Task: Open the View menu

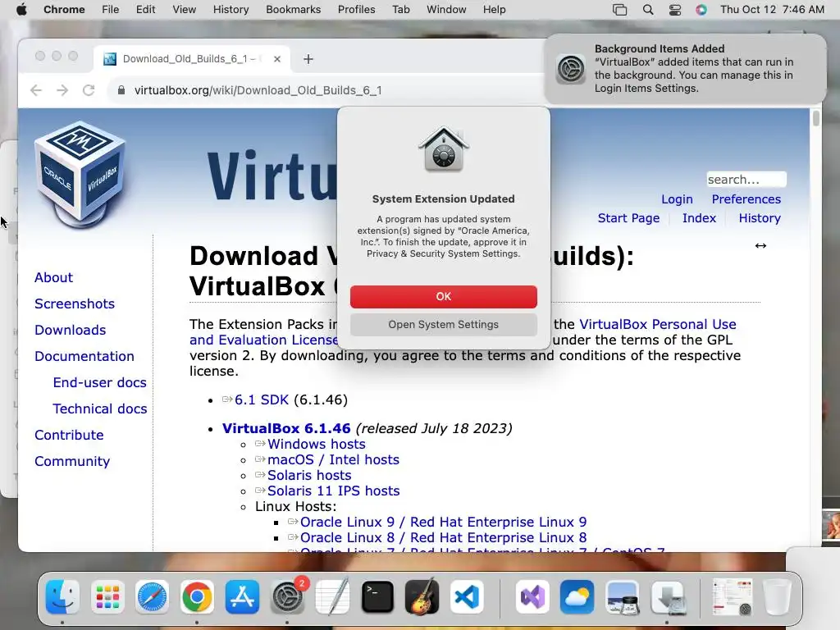Action: pos(184,10)
